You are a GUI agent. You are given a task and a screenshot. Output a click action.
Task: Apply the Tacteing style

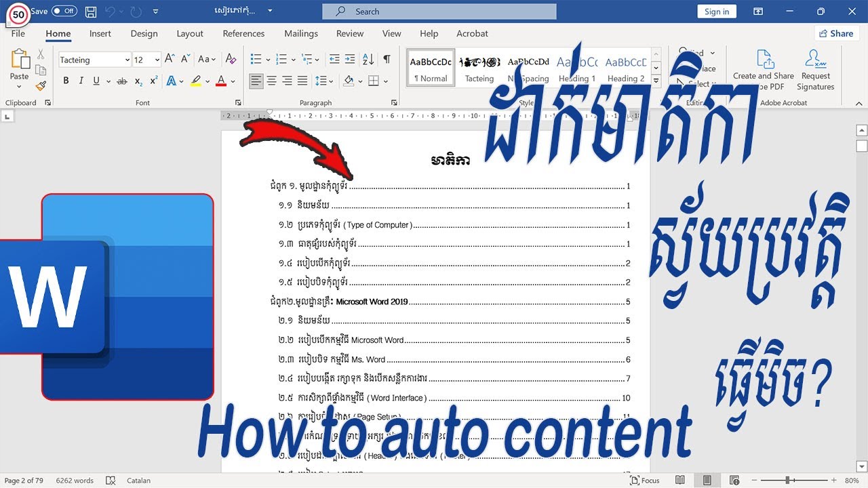pos(479,68)
